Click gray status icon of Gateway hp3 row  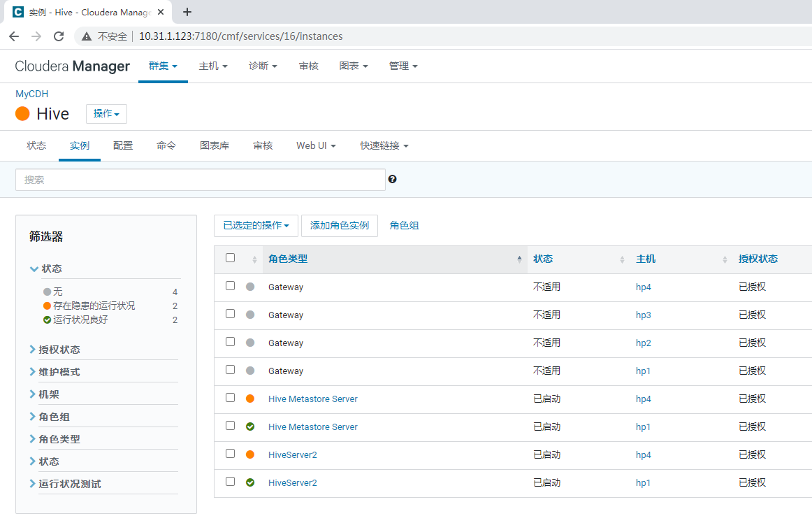pyautogui.click(x=250, y=315)
